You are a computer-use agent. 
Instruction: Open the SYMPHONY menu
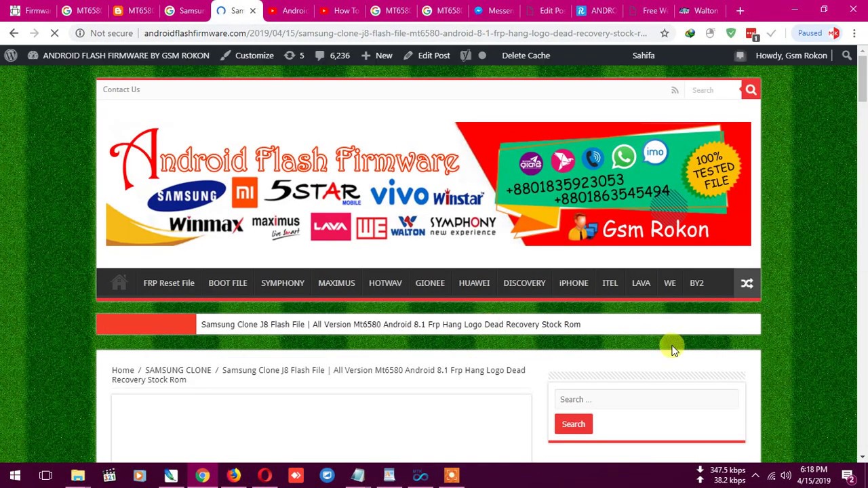tap(283, 283)
